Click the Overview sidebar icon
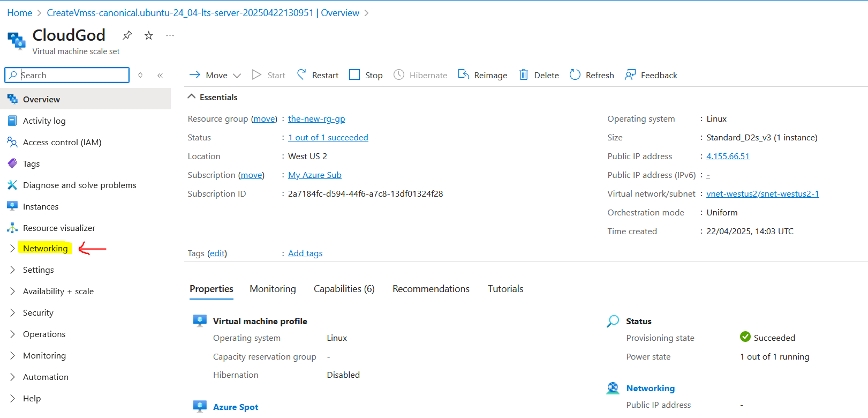The height and width of the screenshot is (418, 868). pos(12,99)
